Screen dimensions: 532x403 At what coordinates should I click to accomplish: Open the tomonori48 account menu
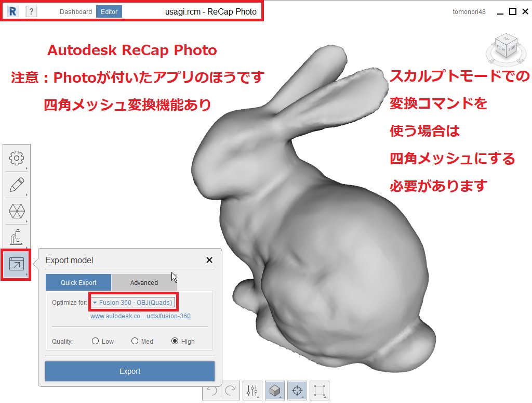click(469, 12)
